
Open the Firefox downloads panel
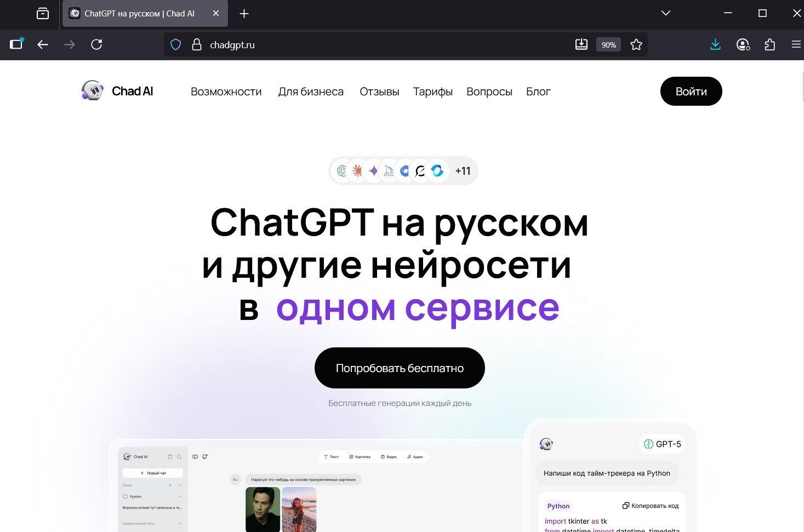click(715, 45)
